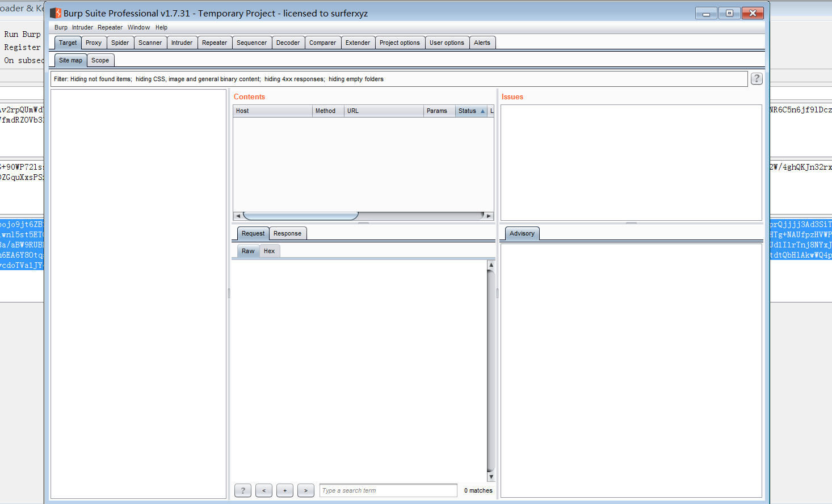The width and height of the screenshot is (832, 504).
Task: Click the contents horizontal scrollbar thumb
Action: pyautogui.click(x=301, y=216)
